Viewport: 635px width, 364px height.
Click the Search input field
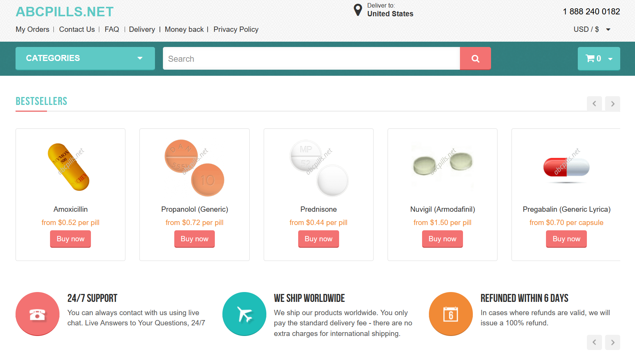tap(311, 58)
